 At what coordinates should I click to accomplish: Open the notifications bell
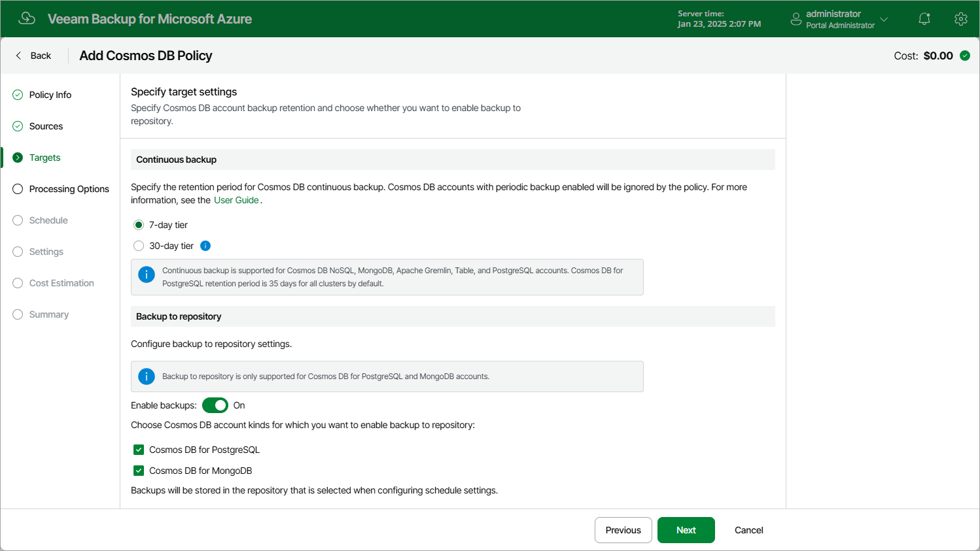(x=924, y=19)
